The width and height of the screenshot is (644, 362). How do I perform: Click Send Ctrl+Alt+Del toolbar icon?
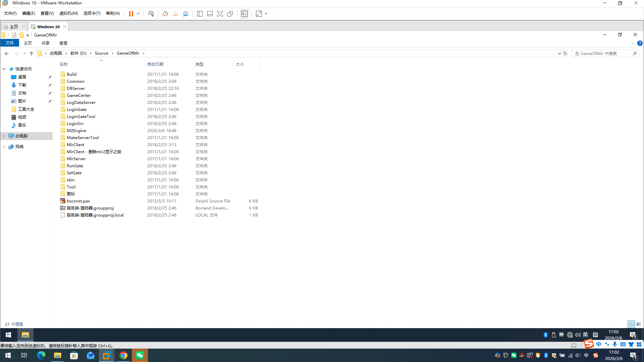[151, 14]
